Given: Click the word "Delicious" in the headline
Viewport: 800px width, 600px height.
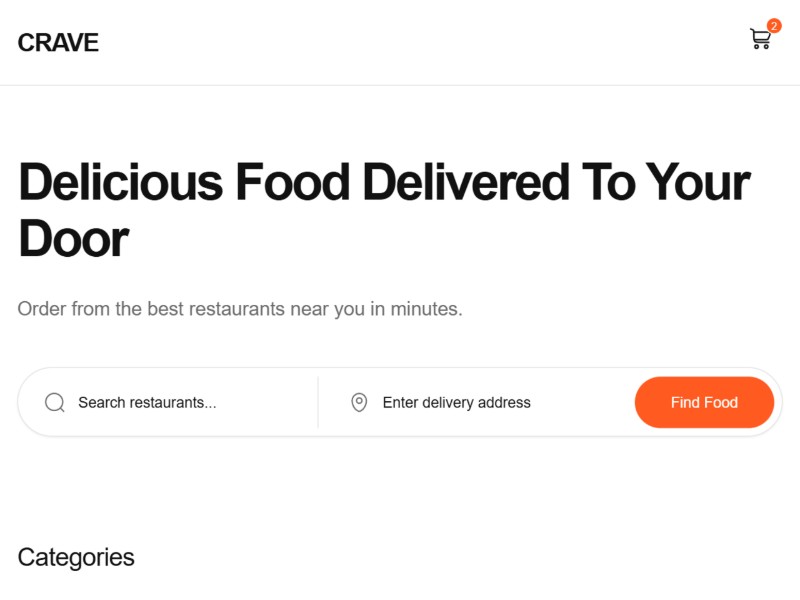Looking at the screenshot, I should click(x=120, y=183).
